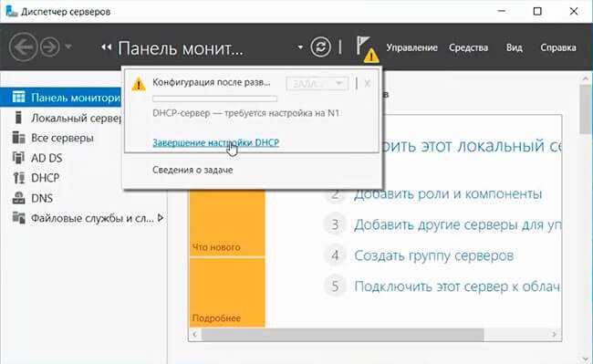Click Диспетчер серверов title bar icon
The width and height of the screenshot is (593, 364).
(12, 11)
